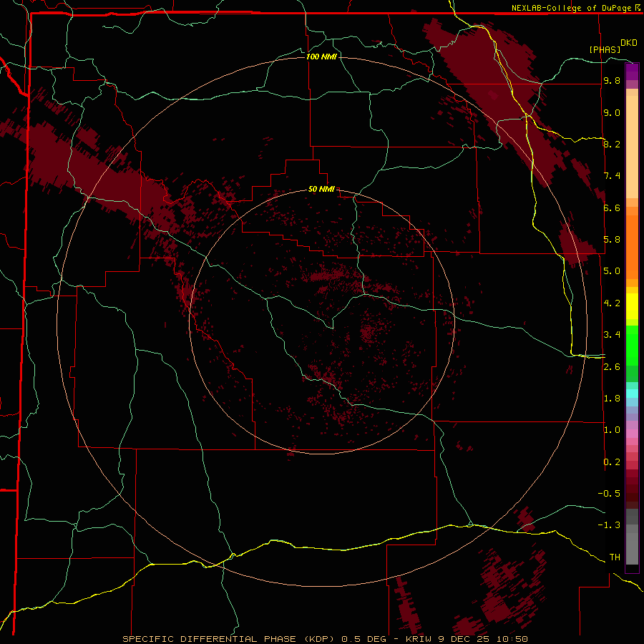Screen dimensions: 644x644
Task: Click the SPECIFIC DIFFERENTIAL PHASE caption text
Action: [209, 639]
